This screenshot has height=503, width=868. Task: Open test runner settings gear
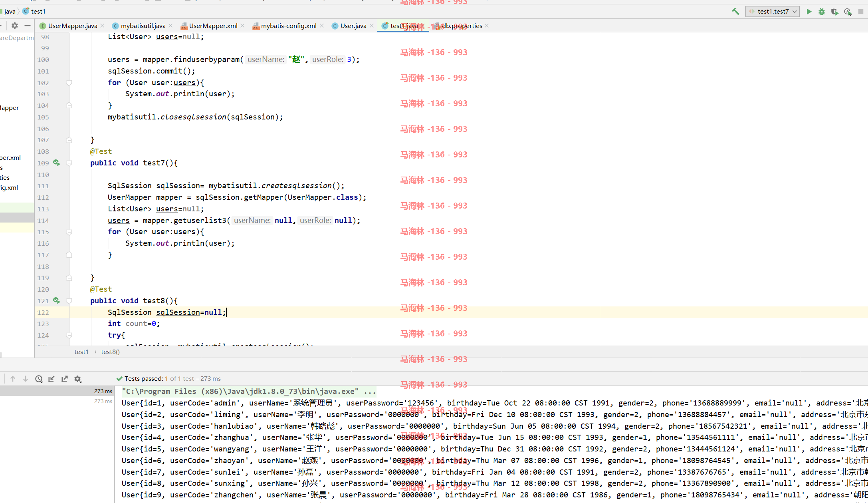[78, 379]
